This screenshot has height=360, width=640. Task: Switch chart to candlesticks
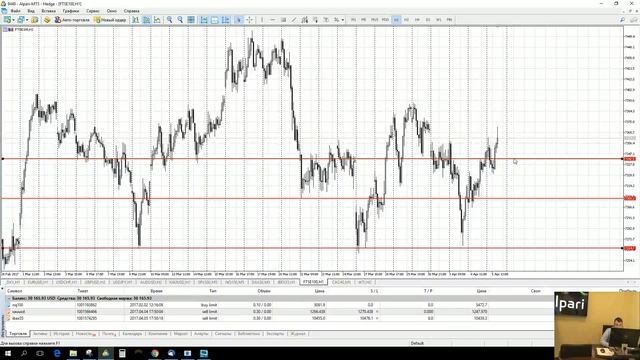(146, 20)
